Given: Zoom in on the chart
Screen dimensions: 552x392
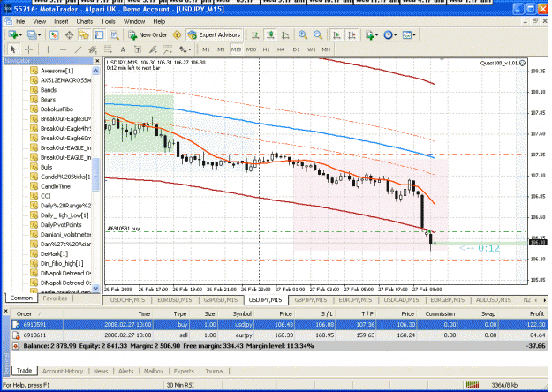Looking at the screenshot, I should [x=303, y=34].
